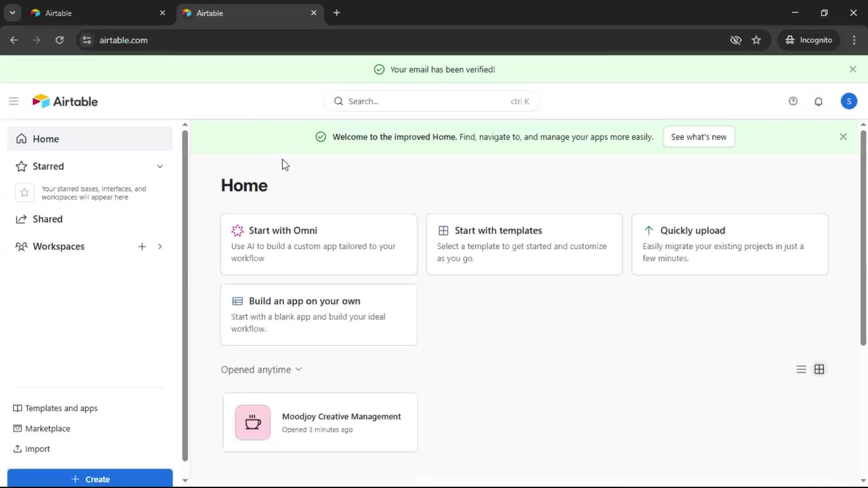Choose Quickly upload card
The image size is (868, 488).
click(x=730, y=244)
